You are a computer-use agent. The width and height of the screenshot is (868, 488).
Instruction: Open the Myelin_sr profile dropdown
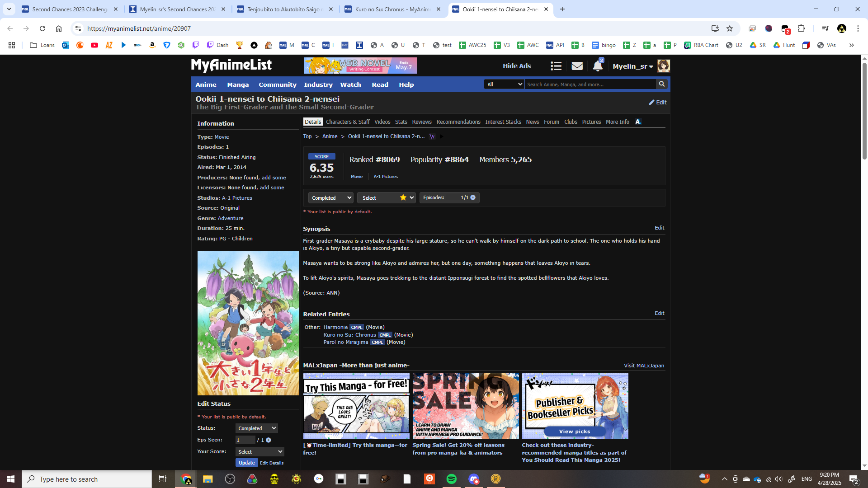coord(632,66)
